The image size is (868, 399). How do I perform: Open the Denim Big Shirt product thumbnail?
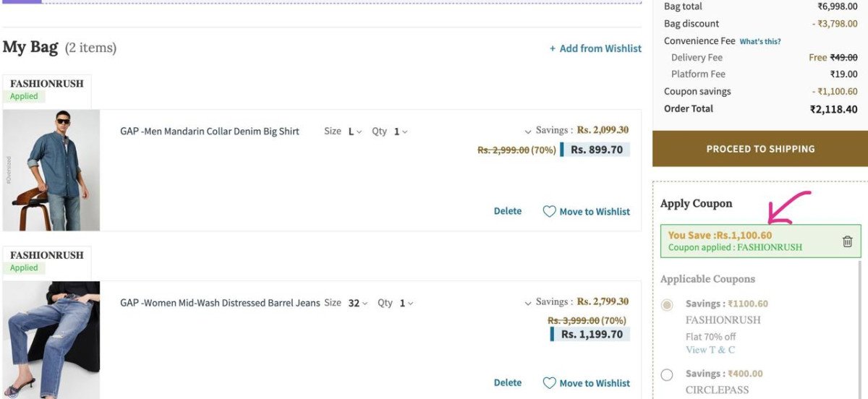[x=51, y=170]
